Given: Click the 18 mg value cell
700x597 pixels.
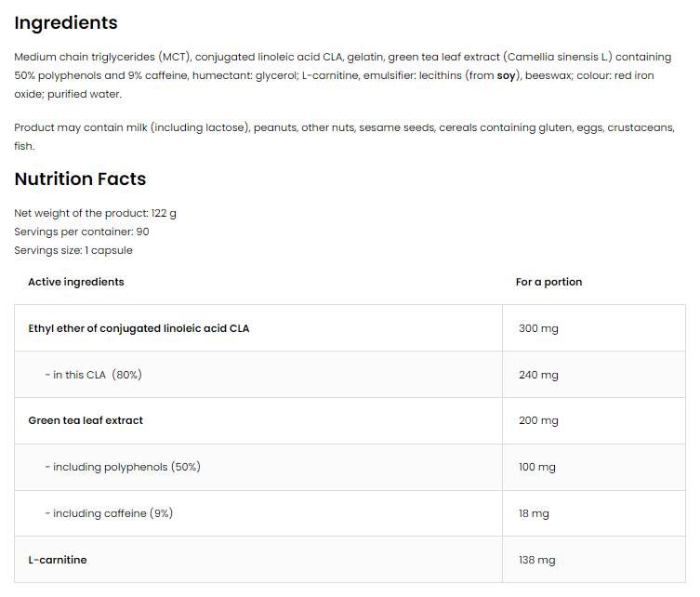Looking at the screenshot, I should [x=594, y=513].
